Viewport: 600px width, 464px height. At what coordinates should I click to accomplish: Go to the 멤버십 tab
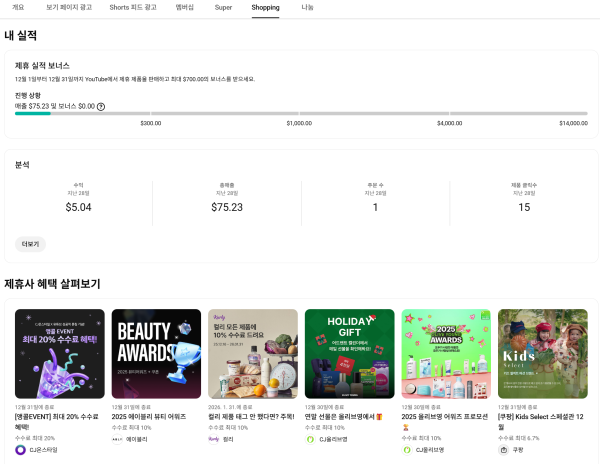(185, 7)
